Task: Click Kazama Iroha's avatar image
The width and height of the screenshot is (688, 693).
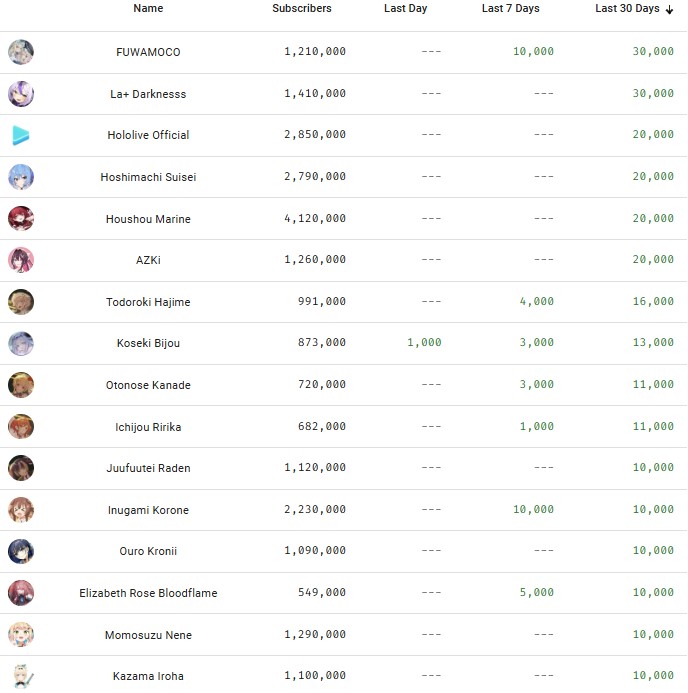Action: click(x=21, y=676)
